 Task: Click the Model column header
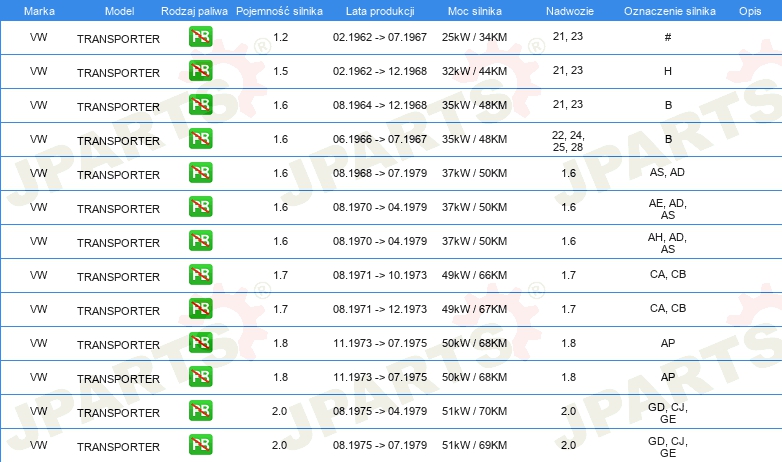(x=119, y=11)
